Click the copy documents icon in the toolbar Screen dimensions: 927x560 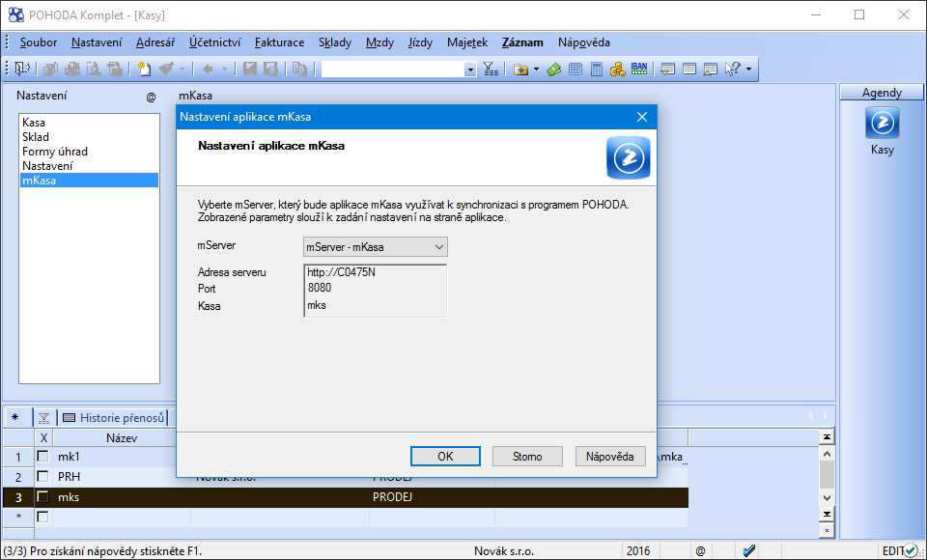point(299,70)
